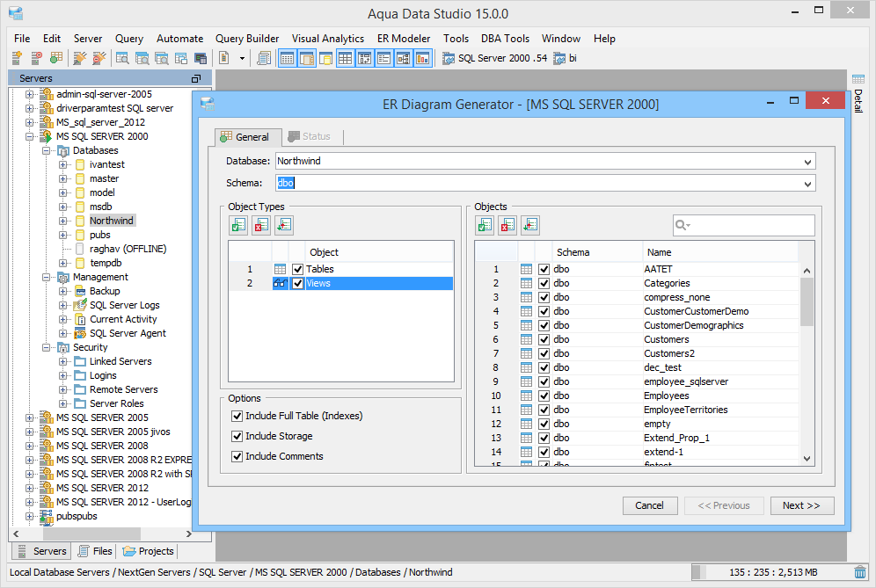Screen dimensions: 876x588
Task: Select all Object Types with green check icon
Action: (x=238, y=225)
